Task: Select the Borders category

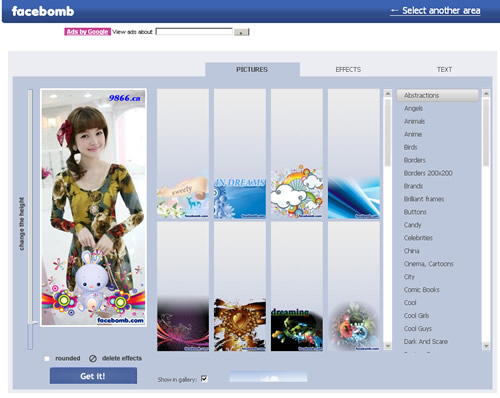Action: [415, 160]
